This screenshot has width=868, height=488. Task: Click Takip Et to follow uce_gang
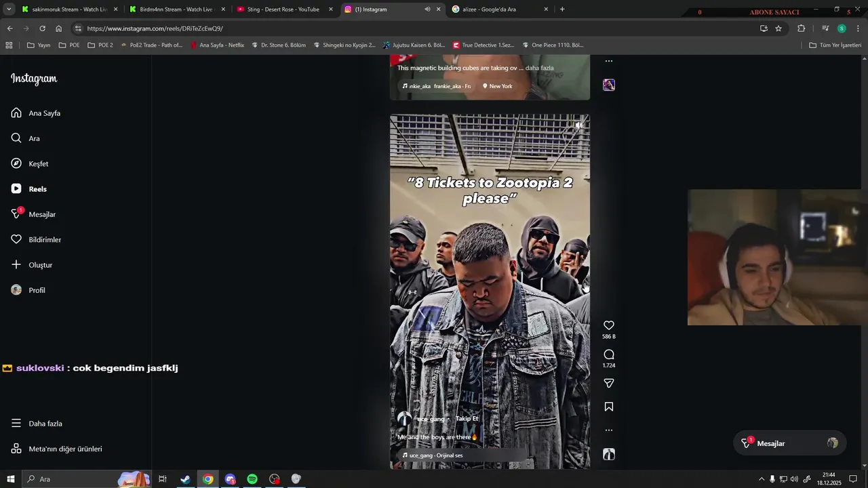pyautogui.click(x=467, y=419)
